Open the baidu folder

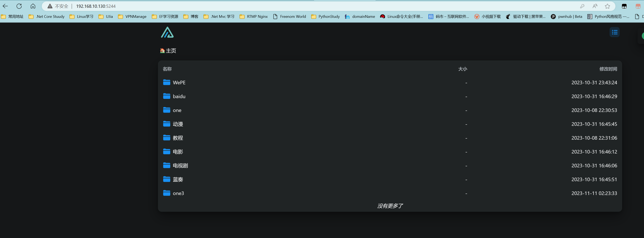pyautogui.click(x=390, y=96)
